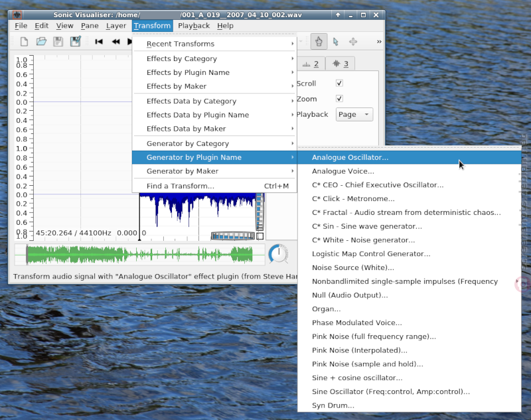Screen dimensions: 531x420
Task: Open the Help menu
Action: (225, 26)
